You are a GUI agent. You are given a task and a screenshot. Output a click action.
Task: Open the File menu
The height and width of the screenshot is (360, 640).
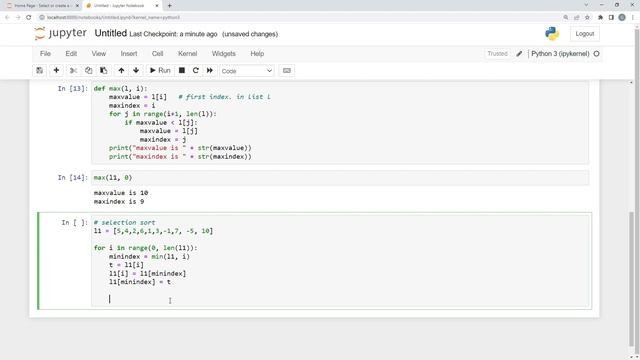(45, 53)
